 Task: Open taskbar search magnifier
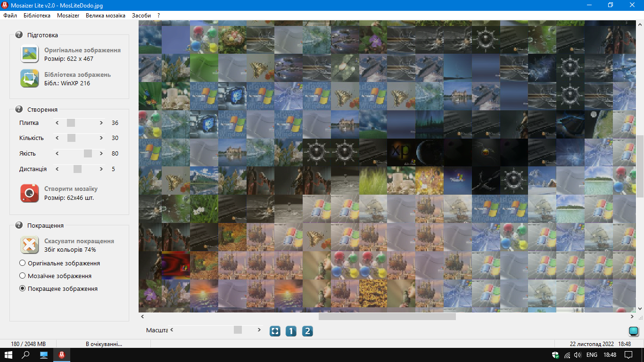(26, 355)
